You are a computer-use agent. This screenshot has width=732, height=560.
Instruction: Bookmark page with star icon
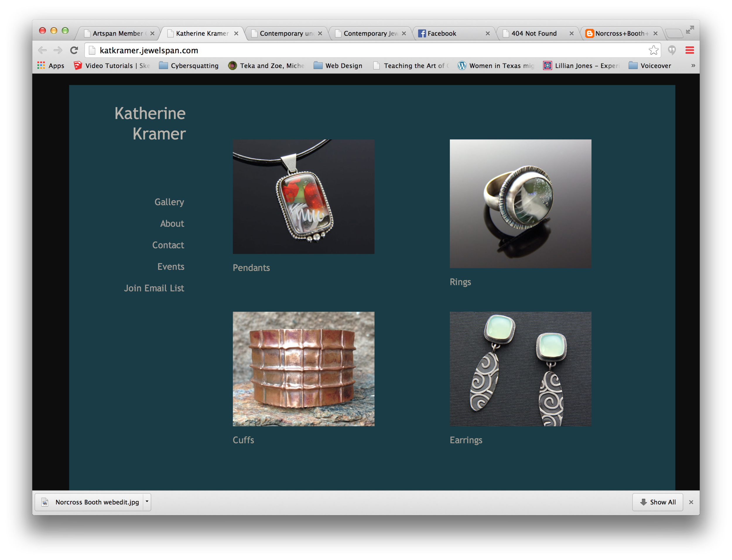click(653, 50)
